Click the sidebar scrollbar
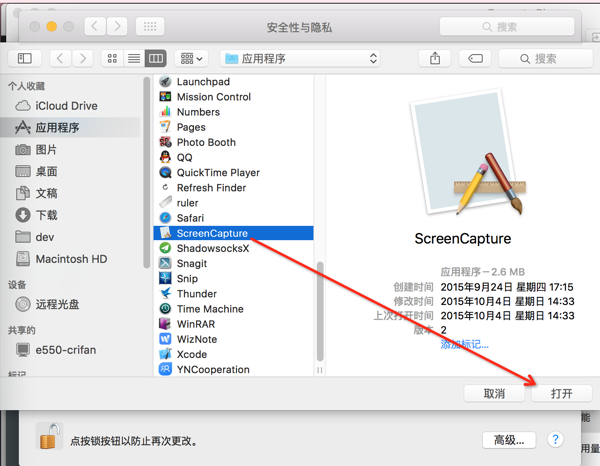This screenshot has width=600, height=466. (146, 172)
